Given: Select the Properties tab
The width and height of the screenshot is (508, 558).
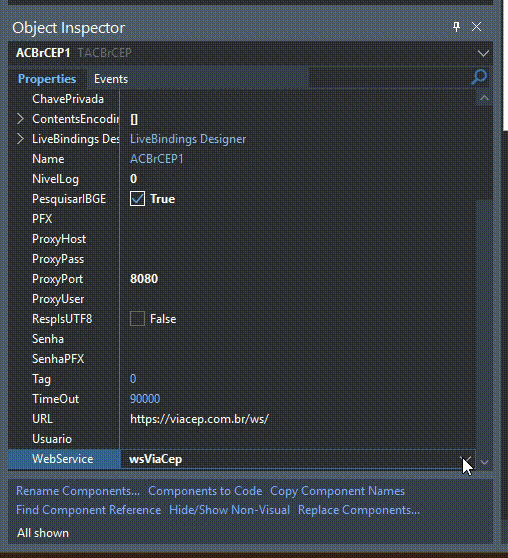Looking at the screenshot, I should pyautogui.click(x=47, y=79).
